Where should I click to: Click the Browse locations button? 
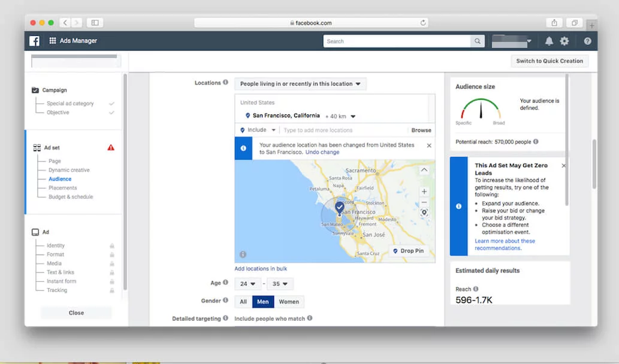421,130
